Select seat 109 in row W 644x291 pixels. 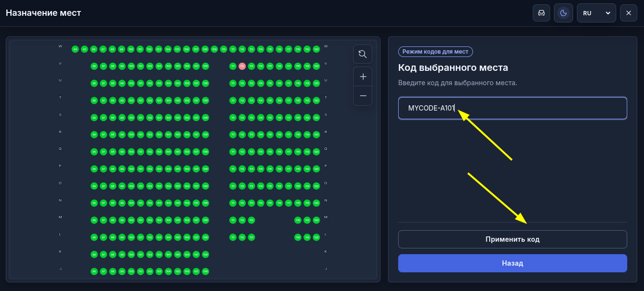[214, 49]
